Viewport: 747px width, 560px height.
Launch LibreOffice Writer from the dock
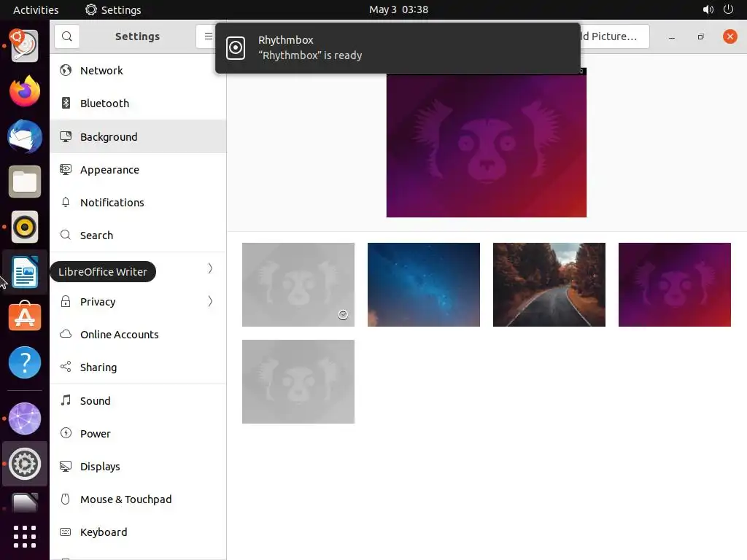click(x=25, y=272)
